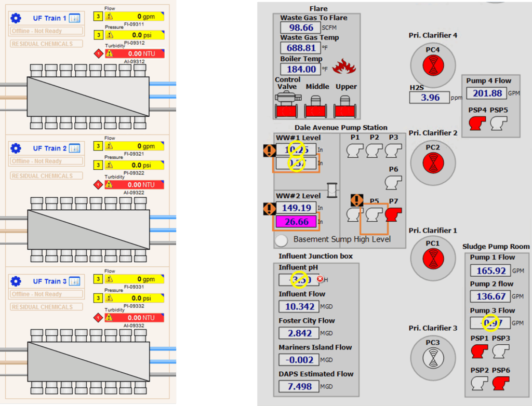This screenshot has height=406, width=532.
Task: Select the magenta WW#2 level value 26.66
Action: [296, 222]
